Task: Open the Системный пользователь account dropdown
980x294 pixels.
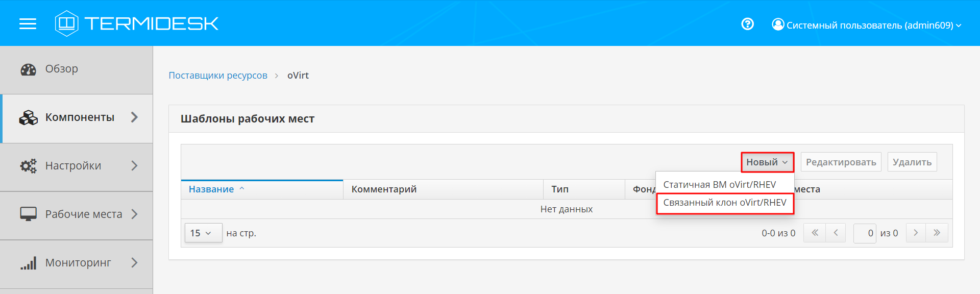Action: 867,25
